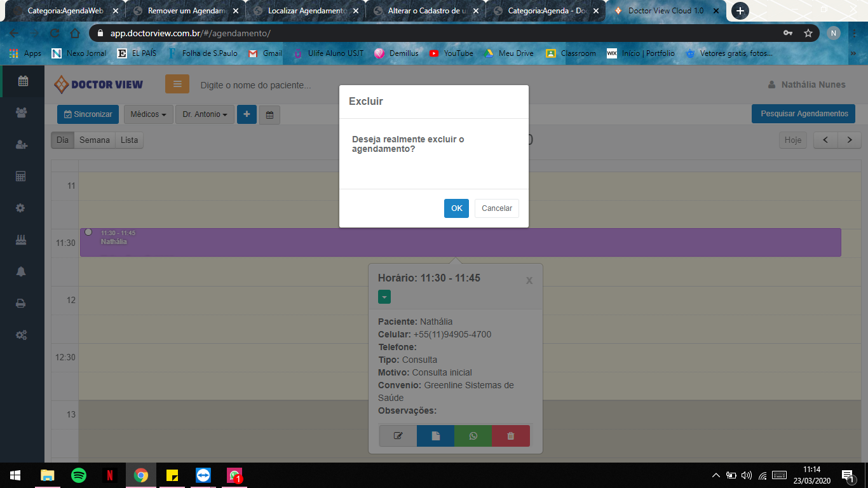Click Cancelar in the Excluir dialog
The image size is (868, 488).
pos(496,208)
